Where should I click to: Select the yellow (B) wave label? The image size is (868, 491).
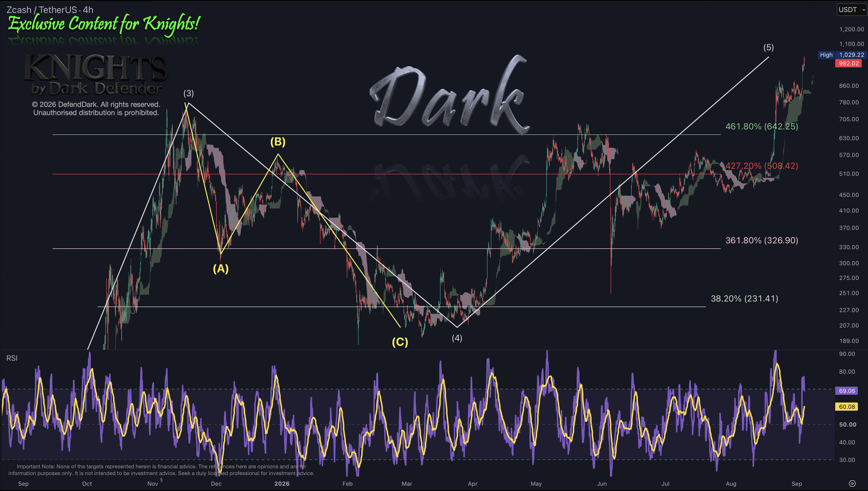tap(278, 142)
